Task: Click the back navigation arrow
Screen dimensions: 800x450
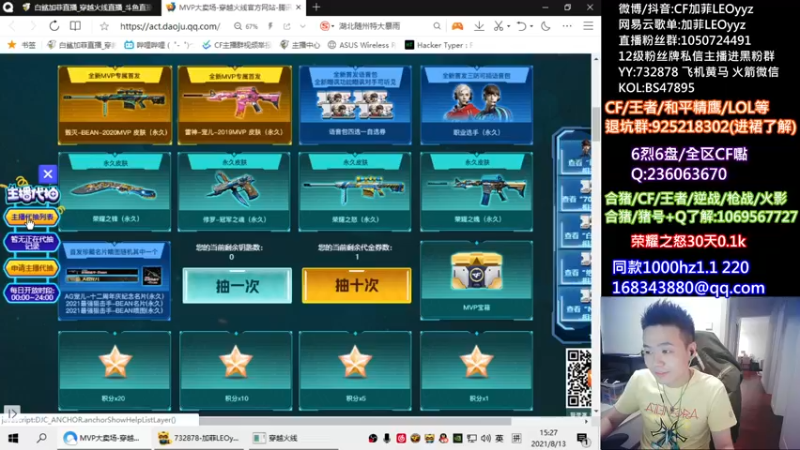Action: pyautogui.click(x=13, y=26)
